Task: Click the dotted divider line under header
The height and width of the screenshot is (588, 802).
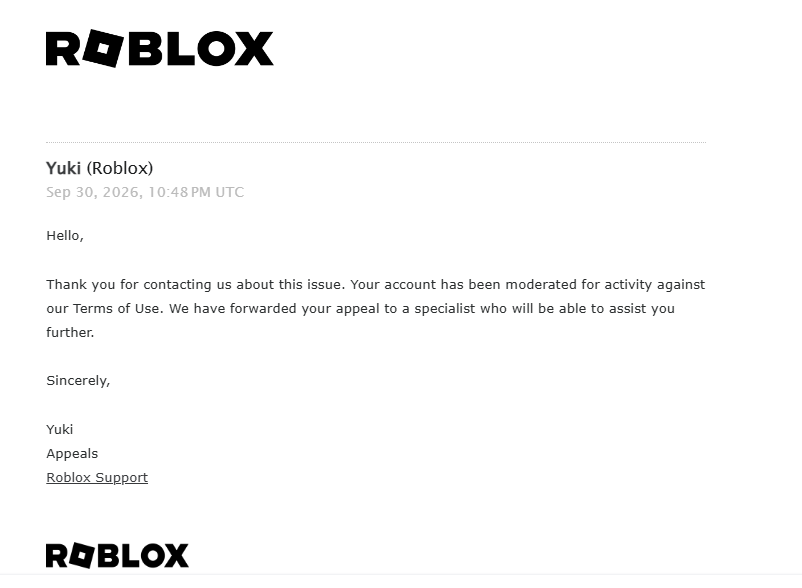Action: click(376, 142)
